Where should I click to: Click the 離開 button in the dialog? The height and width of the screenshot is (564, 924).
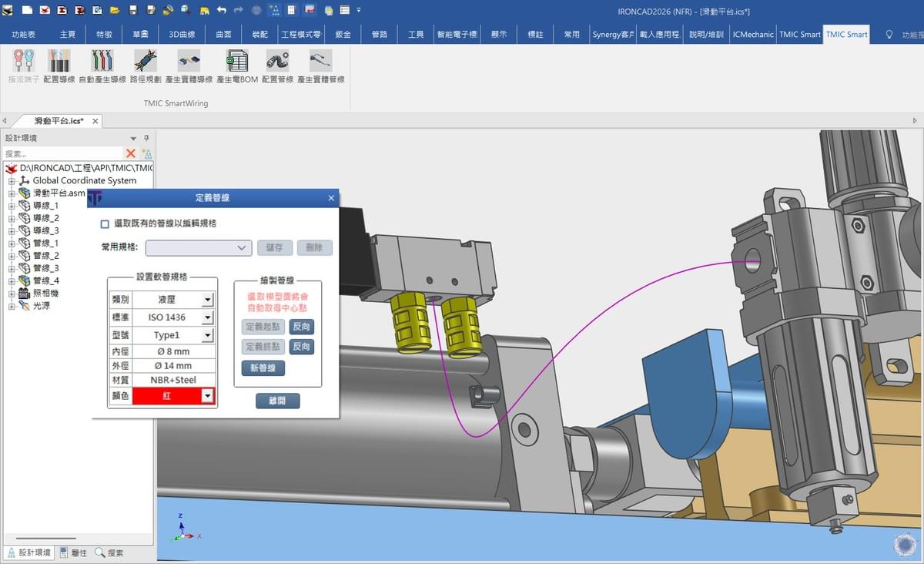click(278, 401)
